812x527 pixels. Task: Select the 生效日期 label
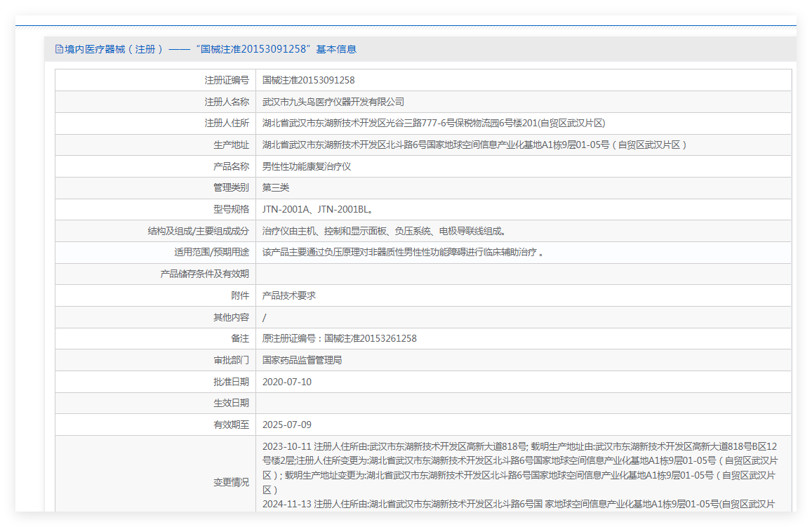[x=231, y=403]
